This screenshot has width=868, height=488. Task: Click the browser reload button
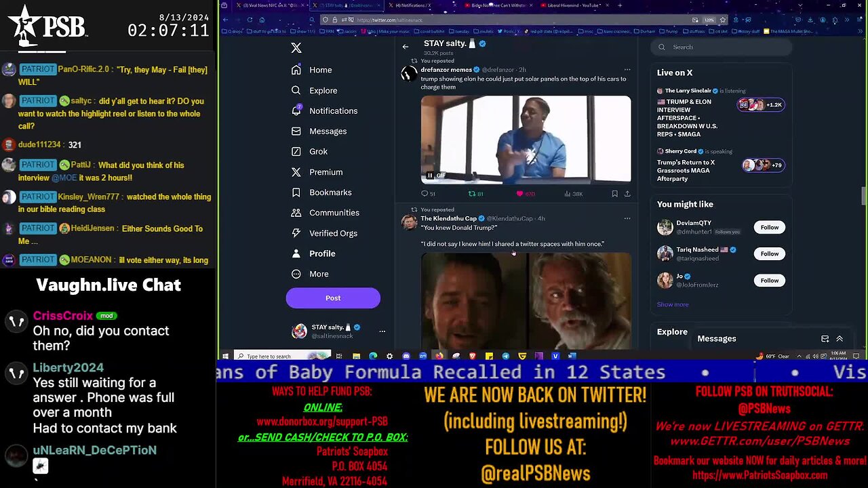pos(250,20)
